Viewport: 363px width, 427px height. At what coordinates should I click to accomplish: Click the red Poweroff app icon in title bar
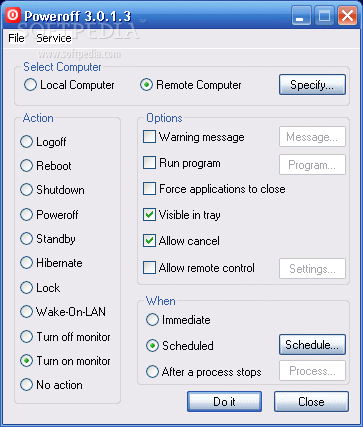click(13, 15)
